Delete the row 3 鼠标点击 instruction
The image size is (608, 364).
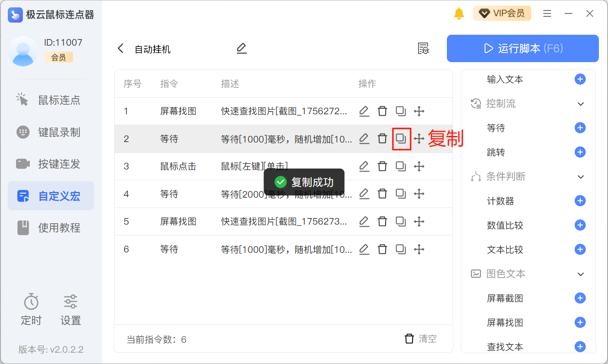382,166
